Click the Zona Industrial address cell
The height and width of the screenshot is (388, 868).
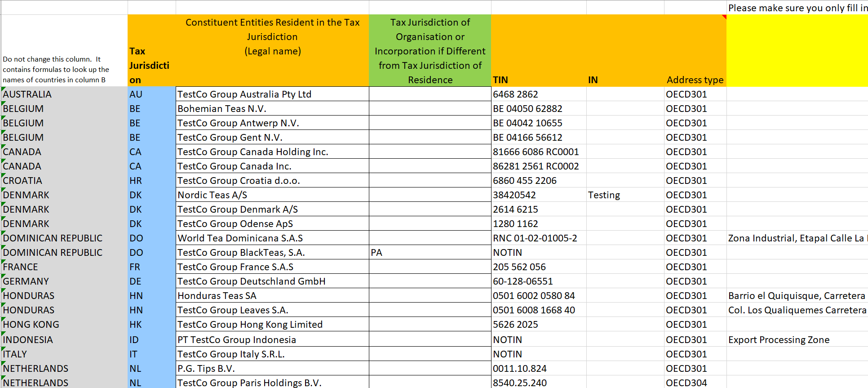[797, 238]
